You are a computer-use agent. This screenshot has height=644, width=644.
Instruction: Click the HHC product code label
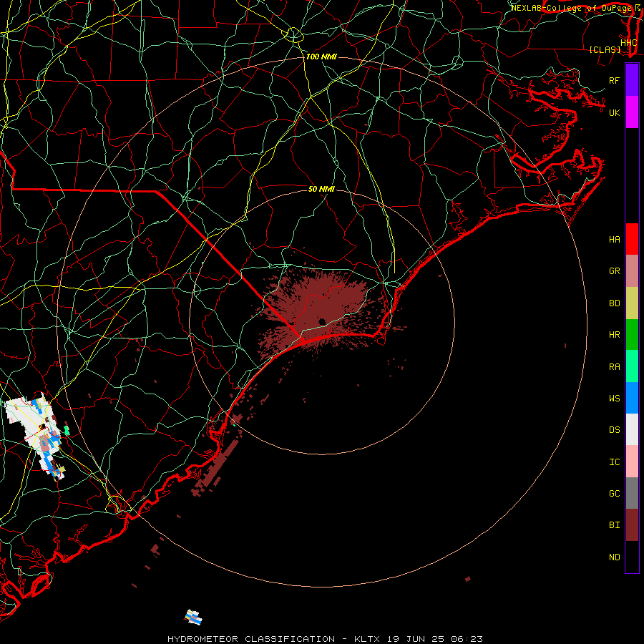[x=629, y=43]
